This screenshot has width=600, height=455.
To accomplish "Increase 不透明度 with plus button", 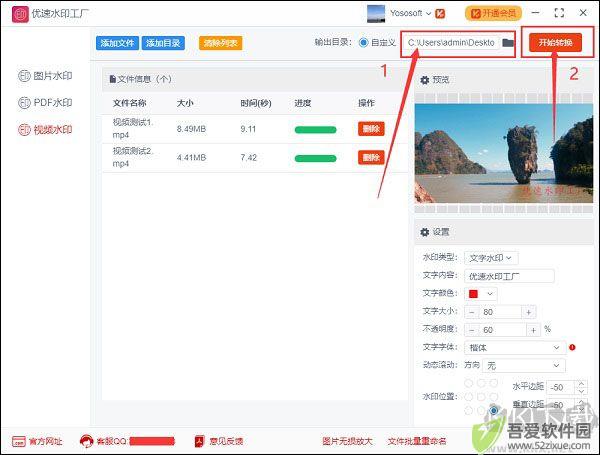I will click(x=533, y=330).
